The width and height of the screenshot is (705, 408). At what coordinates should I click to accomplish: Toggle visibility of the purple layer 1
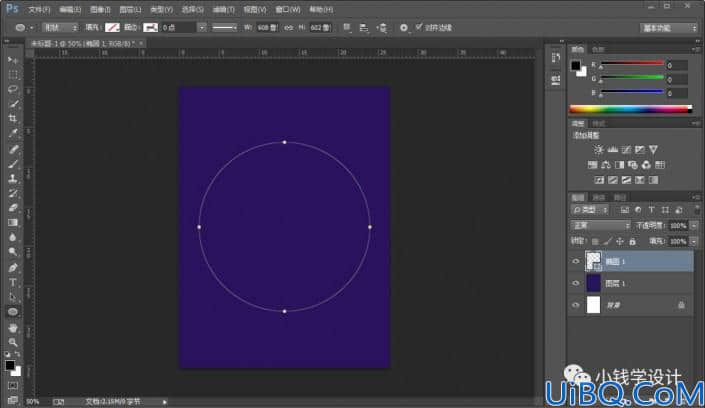coord(576,283)
